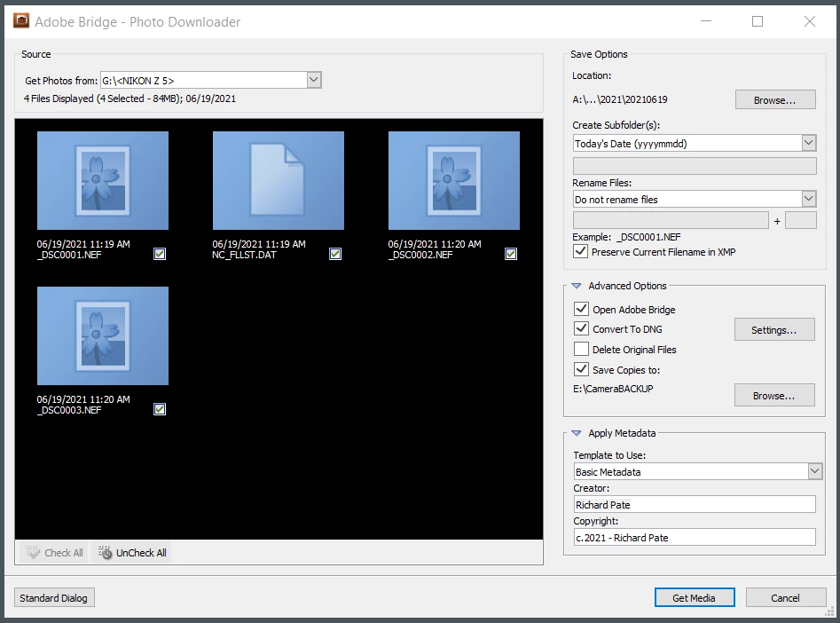Select the _DSC0003.NEF thumbnail
The height and width of the screenshot is (623, 840).
[x=103, y=335]
